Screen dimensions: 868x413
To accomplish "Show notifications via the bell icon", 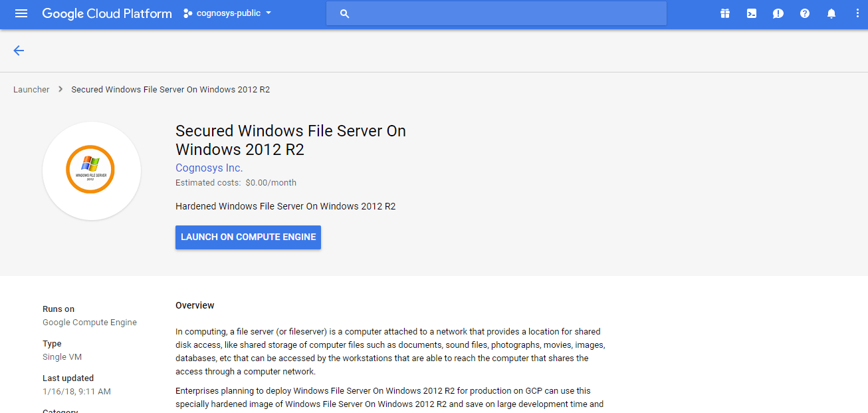I will point(831,13).
